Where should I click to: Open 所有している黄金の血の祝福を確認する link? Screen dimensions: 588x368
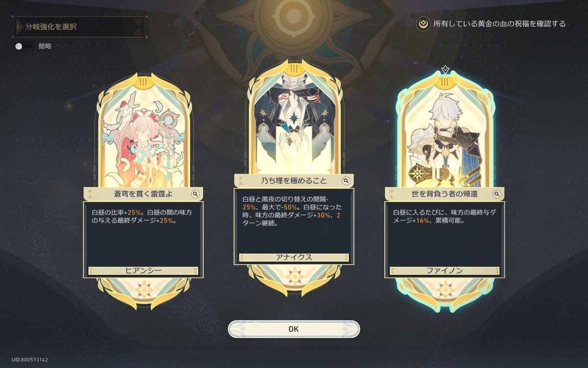tap(499, 24)
